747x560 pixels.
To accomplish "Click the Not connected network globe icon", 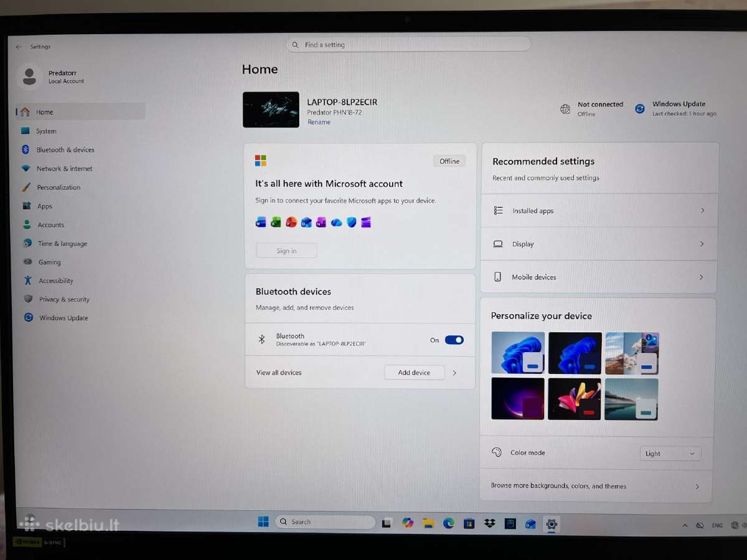I will click(565, 109).
